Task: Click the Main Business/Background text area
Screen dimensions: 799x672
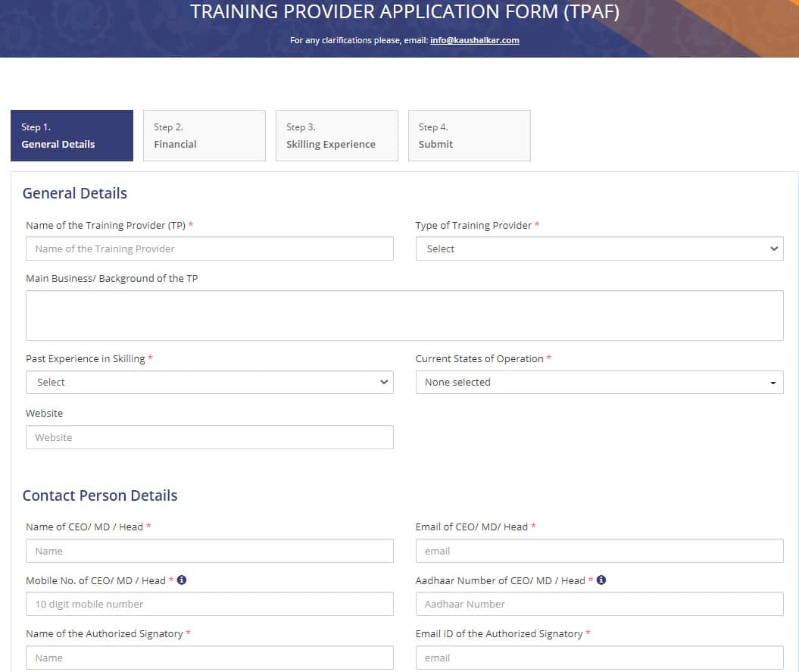Action: coord(404,315)
